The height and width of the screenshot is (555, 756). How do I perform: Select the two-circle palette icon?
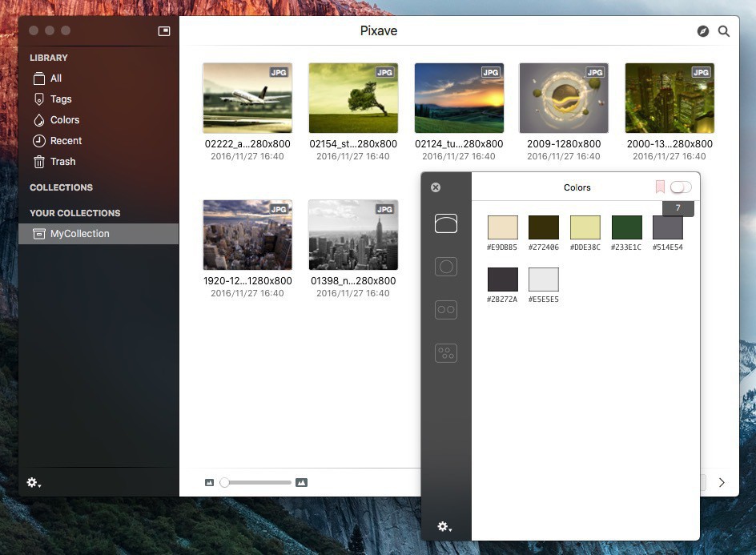[x=446, y=310]
